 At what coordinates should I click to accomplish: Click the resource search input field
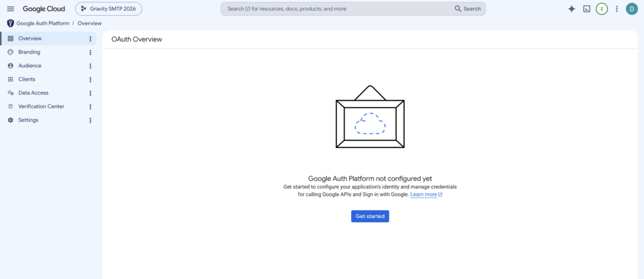click(x=337, y=9)
